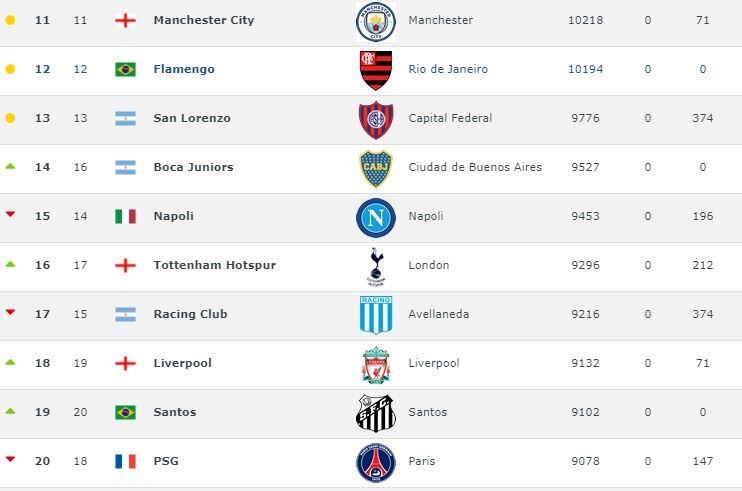Click the Boca Juniors CABJ crest
742x491 pixels.
[x=376, y=168]
